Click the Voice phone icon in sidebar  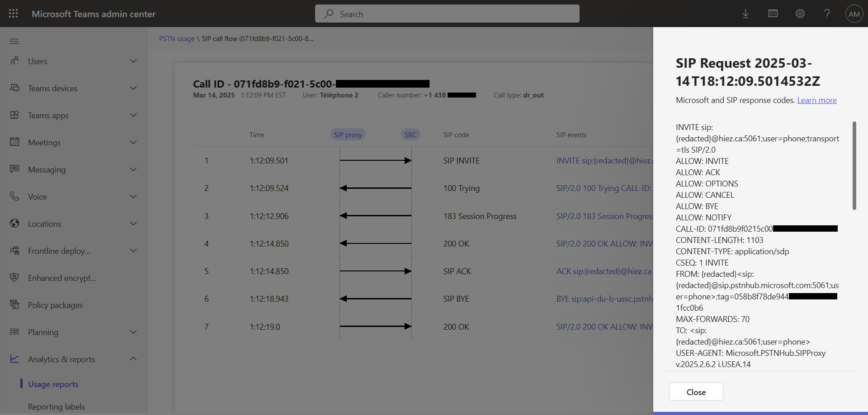tap(14, 196)
